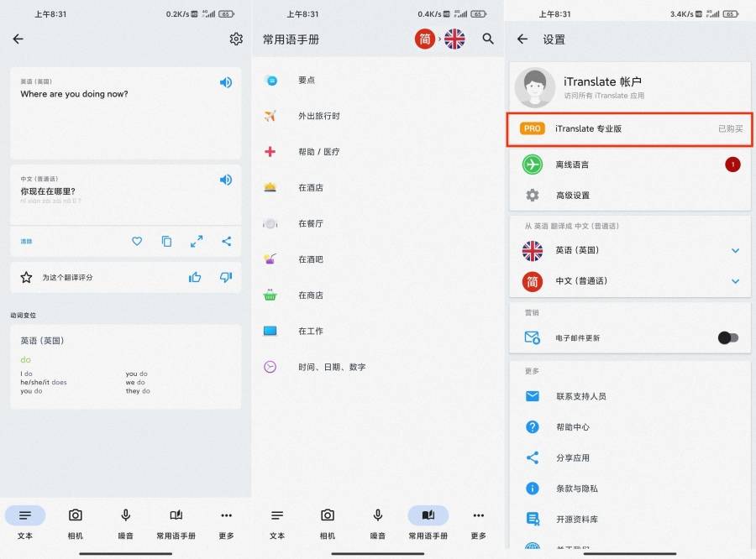This screenshot has height=559, width=756.
Task: Copy the translated text
Action: pyautogui.click(x=167, y=241)
